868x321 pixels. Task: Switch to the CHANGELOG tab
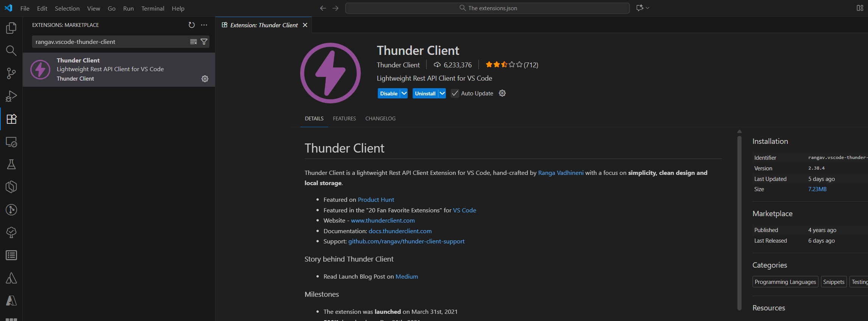click(x=380, y=118)
